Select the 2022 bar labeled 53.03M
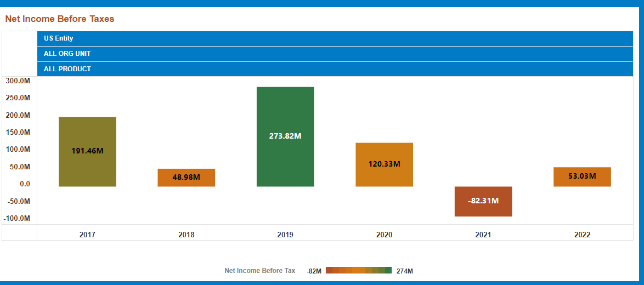The height and width of the screenshot is (285, 644). [x=583, y=176]
